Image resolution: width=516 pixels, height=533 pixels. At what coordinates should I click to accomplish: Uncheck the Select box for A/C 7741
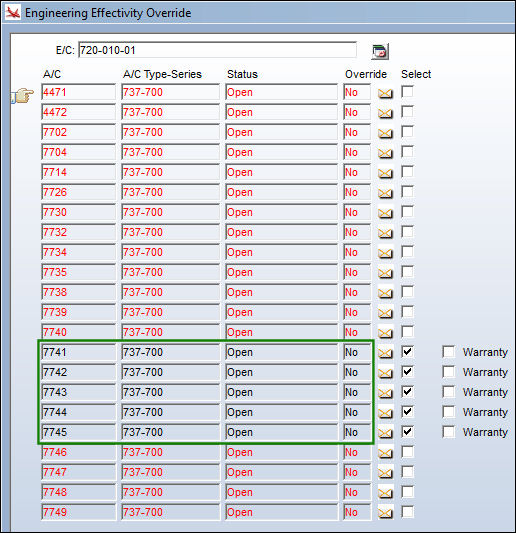point(407,351)
